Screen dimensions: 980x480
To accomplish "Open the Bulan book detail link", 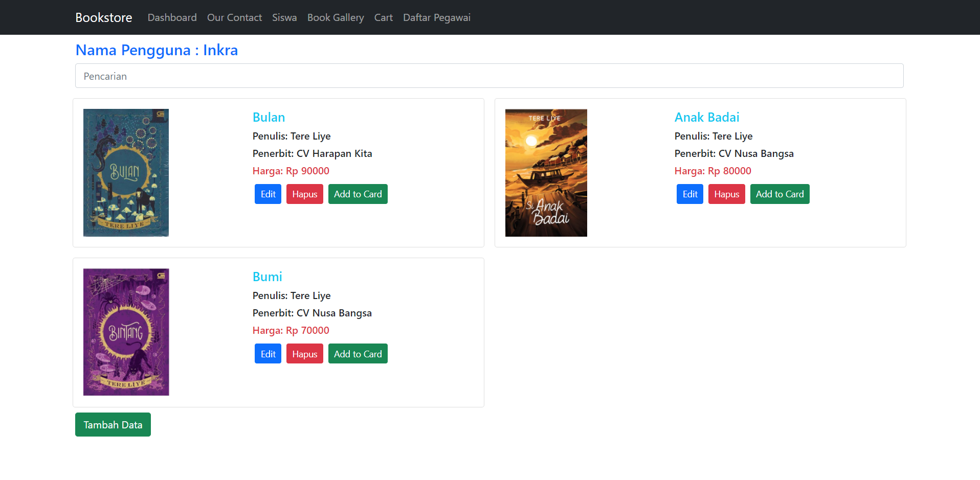I will [x=269, y=117].
